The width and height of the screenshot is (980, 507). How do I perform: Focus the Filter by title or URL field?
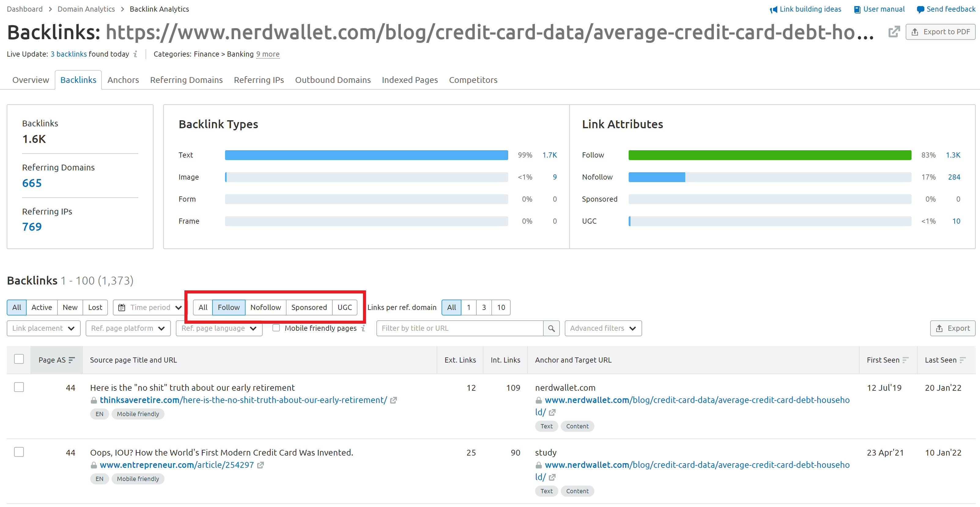pyautogui.click(x=460, y=328)
